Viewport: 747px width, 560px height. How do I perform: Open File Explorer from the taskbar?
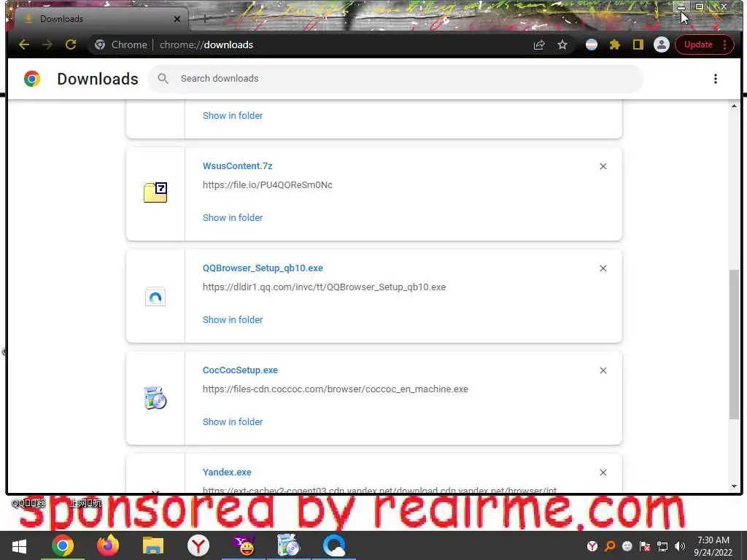(153, 545)
